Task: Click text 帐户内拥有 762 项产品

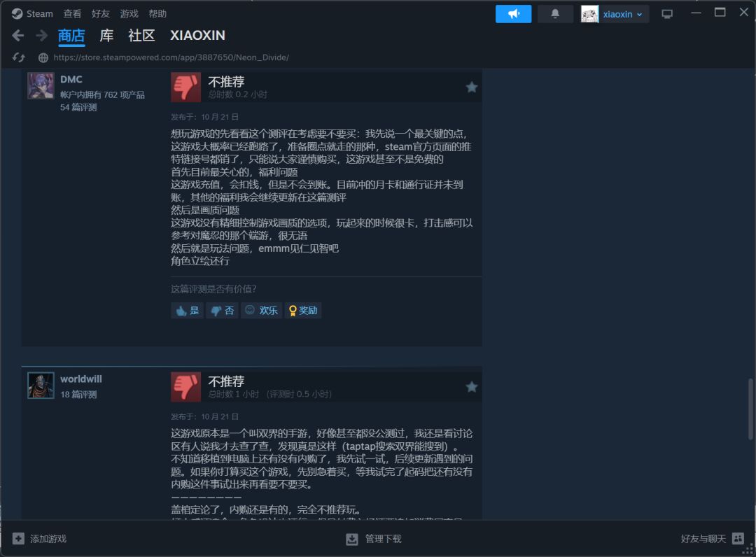Action: pos(102,94)
